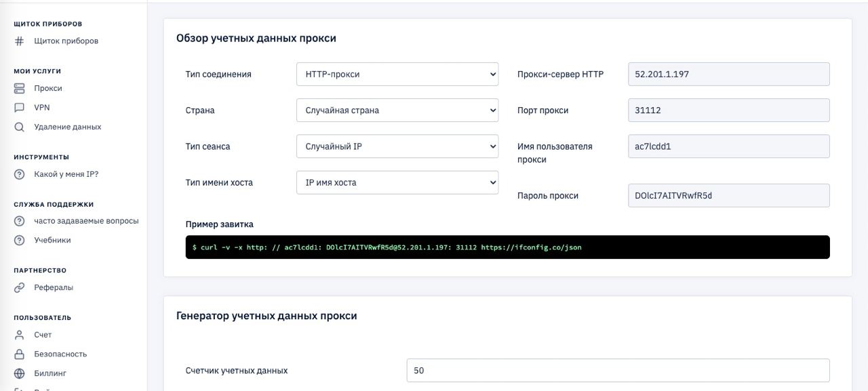Screen dimensions: 868x391
Task: Click the hash icon beside Щиток приборов
Action: tap(20, 41)
